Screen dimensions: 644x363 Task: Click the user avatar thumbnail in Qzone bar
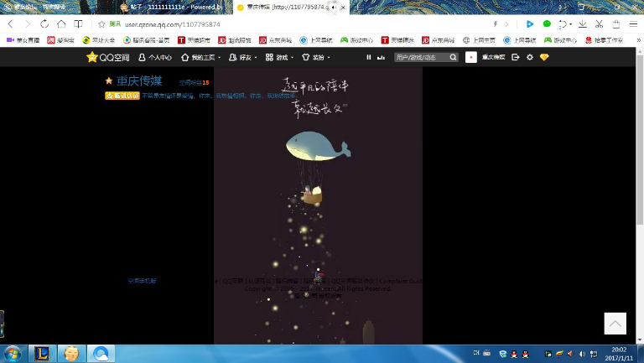tap(471, 57)
